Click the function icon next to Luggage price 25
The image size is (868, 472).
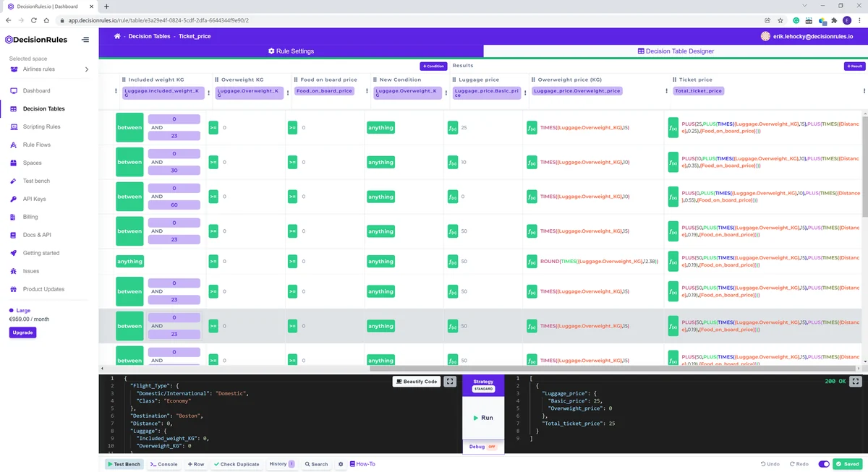pyautogui.click(x=453, y=127)
